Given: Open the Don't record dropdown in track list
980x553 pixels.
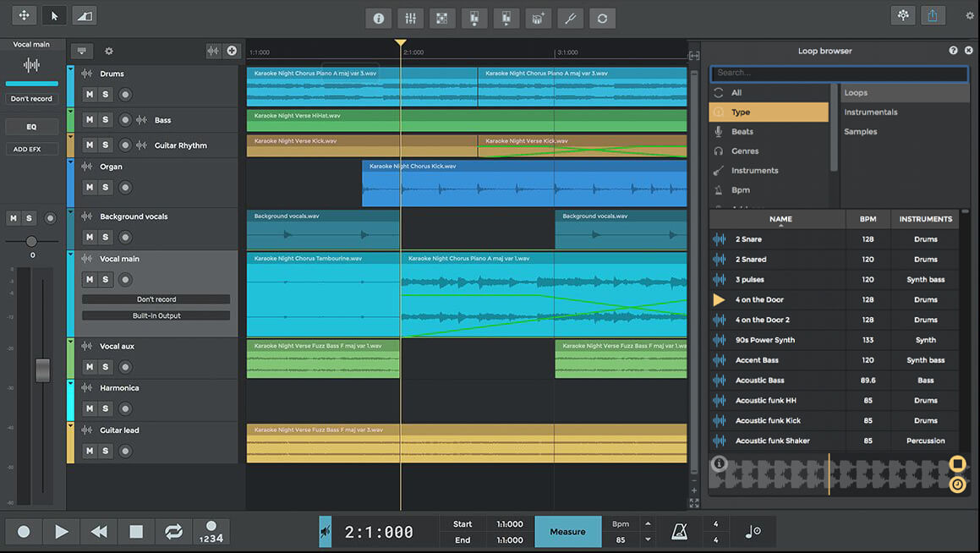Looking at the screenshot, I should point(156,299).
